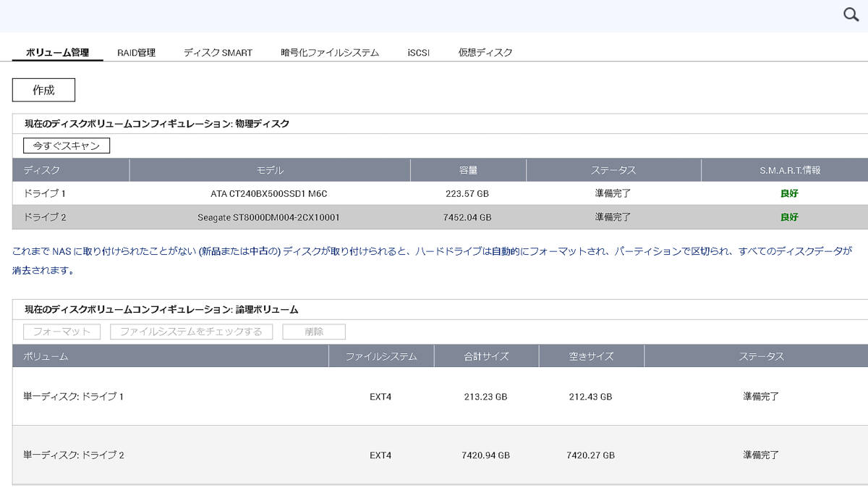Click the フォーマット button
This screenshot has width=868, height=488.
(x=61, y=332)
